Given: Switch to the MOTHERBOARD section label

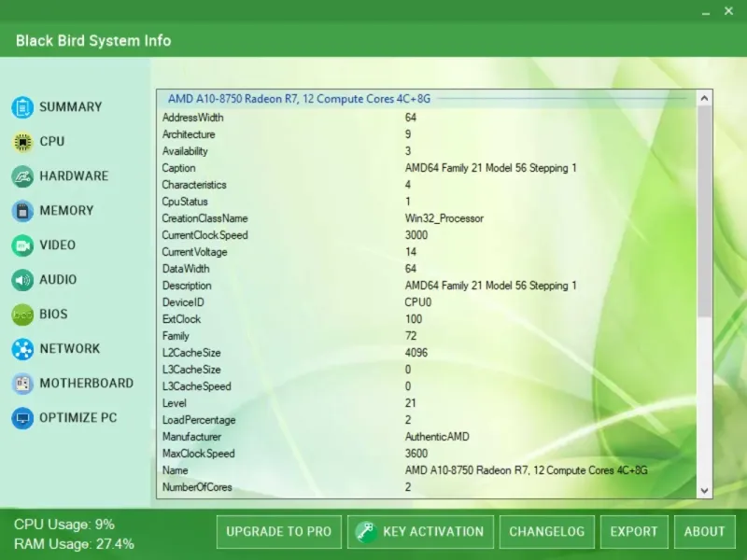Looking at the screenshot, I should [86, 384].
